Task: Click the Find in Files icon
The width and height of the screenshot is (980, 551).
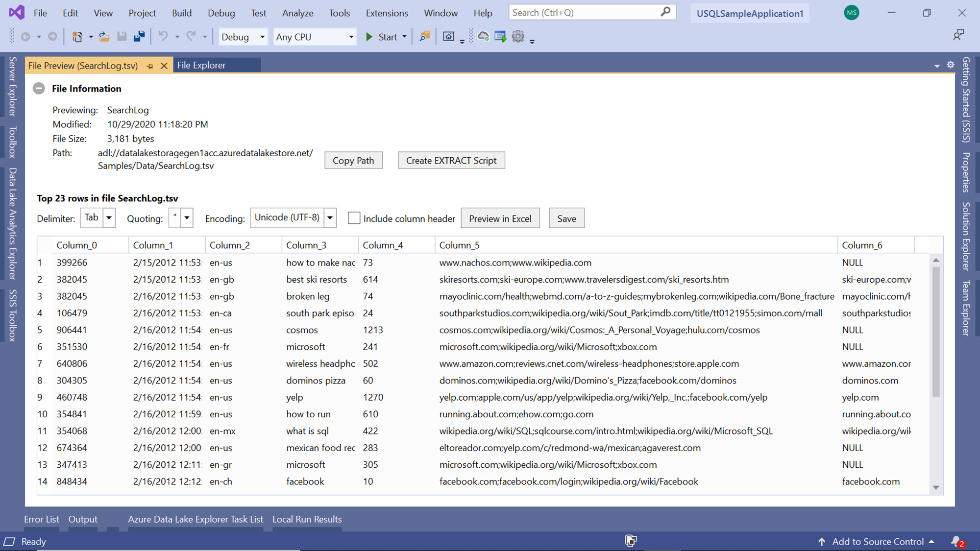Action: [x=425, y=37]
